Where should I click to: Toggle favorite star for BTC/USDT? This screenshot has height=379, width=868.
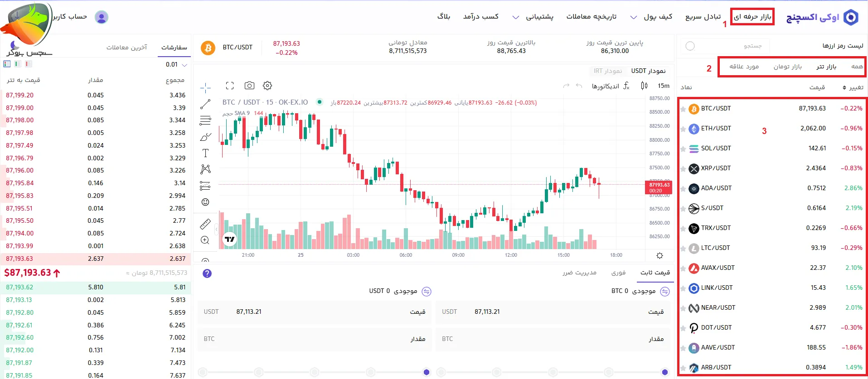point(683,108)
